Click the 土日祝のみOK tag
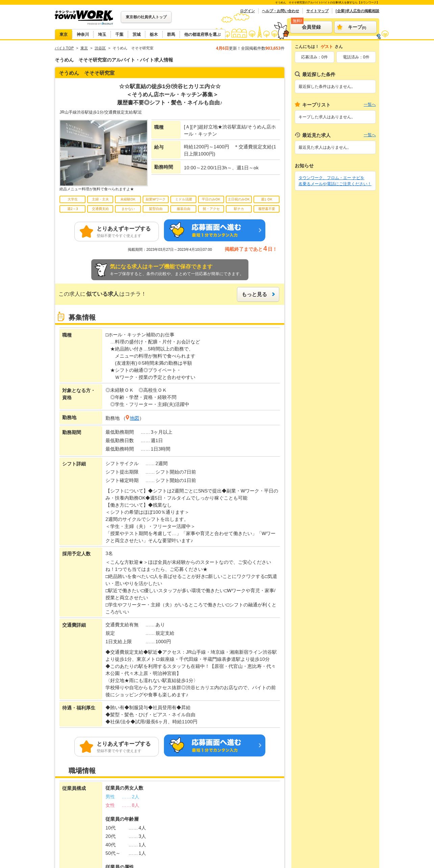The width and height of the screenshot is (434, 868). [x=239, y=199]
